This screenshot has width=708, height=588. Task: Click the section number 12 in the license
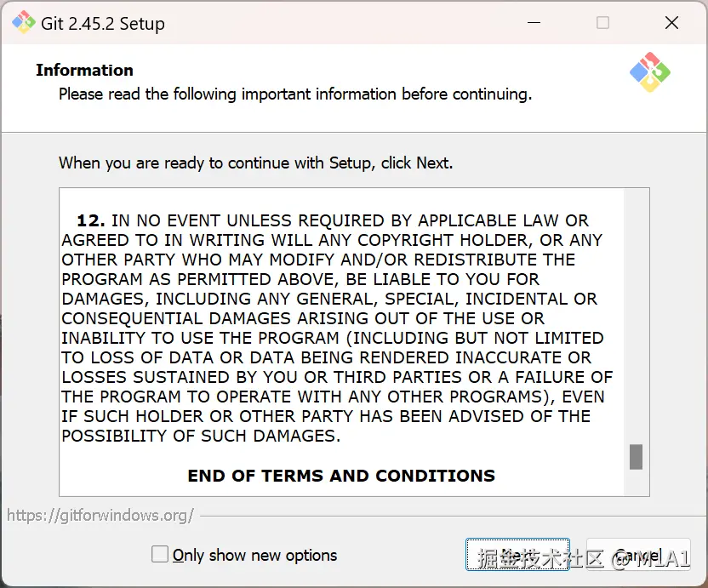point(90,220)
